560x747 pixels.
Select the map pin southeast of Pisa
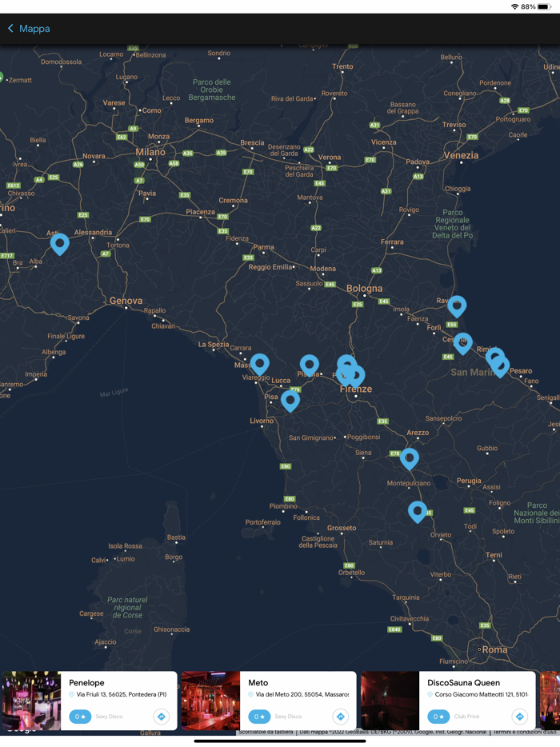coord(290,401)
